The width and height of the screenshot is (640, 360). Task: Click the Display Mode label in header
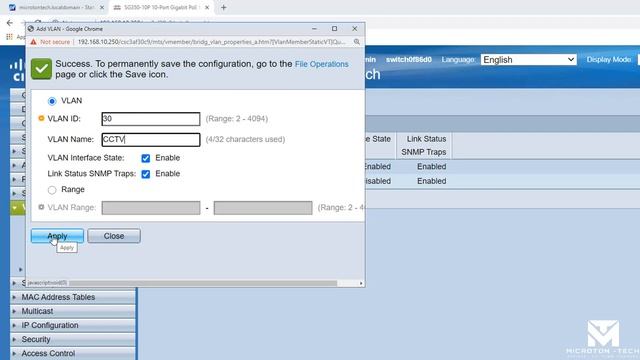coord(609,60)
